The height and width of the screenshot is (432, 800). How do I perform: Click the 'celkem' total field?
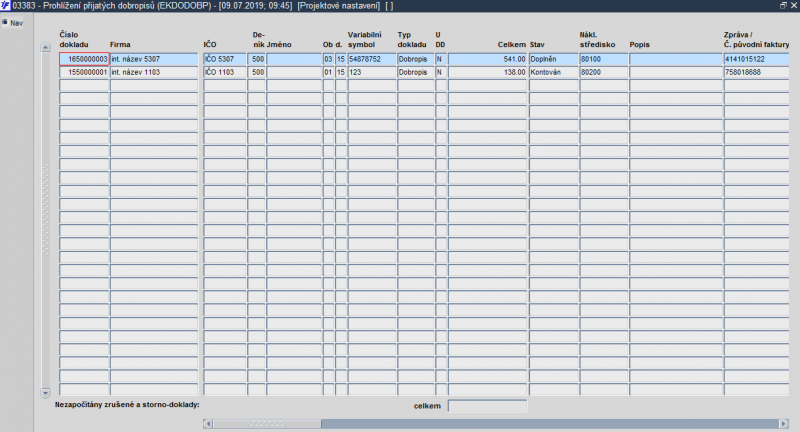coord(487,406)
